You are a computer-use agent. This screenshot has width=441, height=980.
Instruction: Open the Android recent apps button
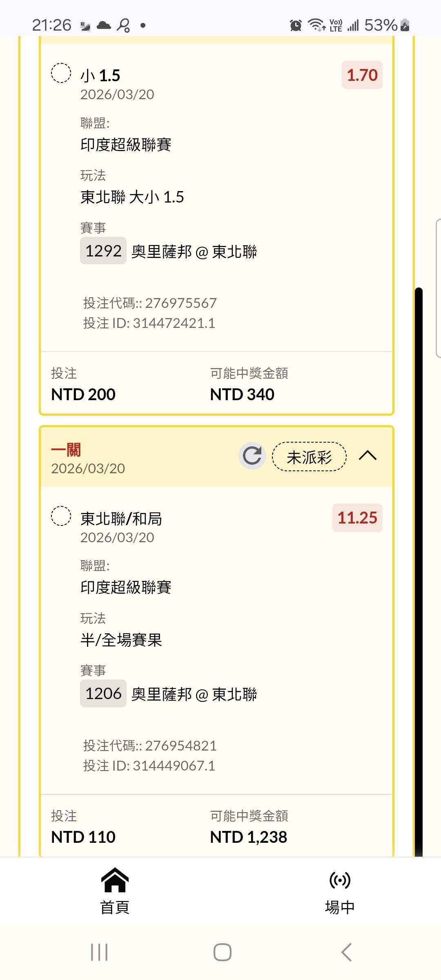click(99, 952)
